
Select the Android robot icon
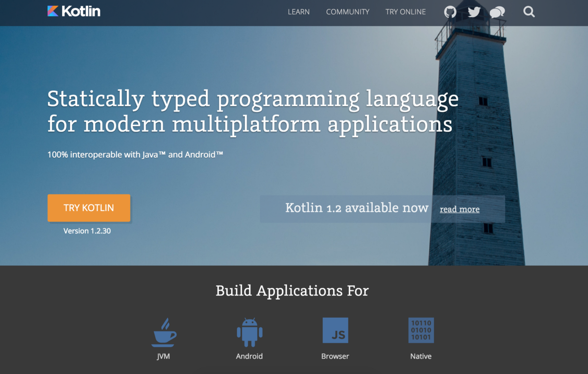(x=249, y=332)
